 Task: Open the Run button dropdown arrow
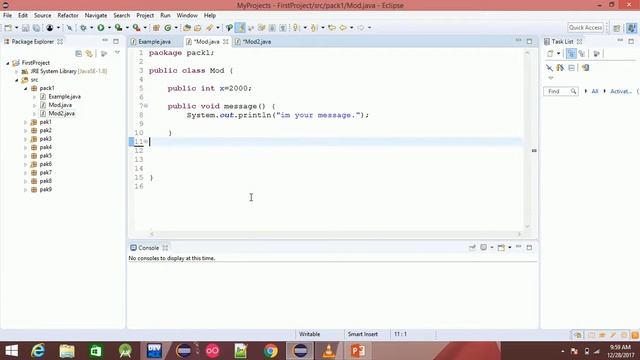pos(109,28)
